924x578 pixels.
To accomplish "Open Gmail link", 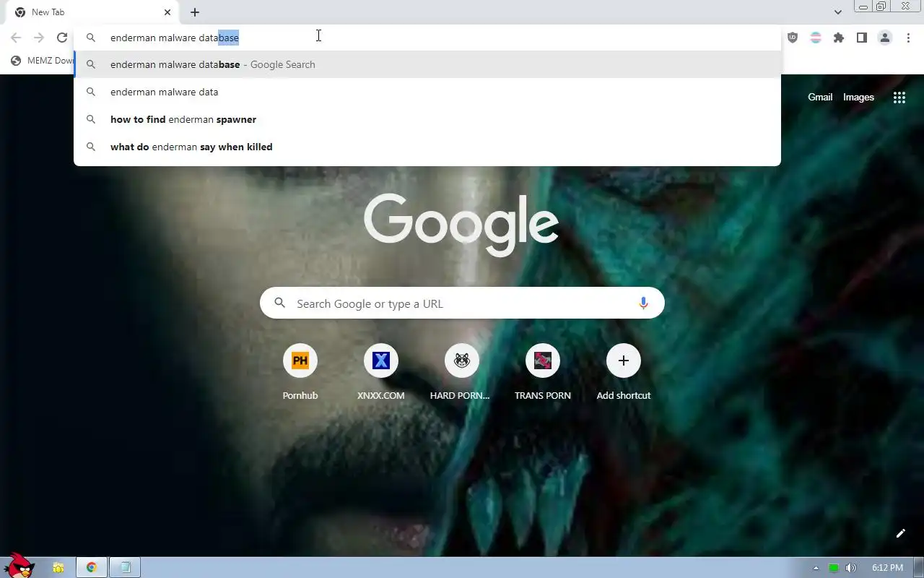I will [820, 98].
